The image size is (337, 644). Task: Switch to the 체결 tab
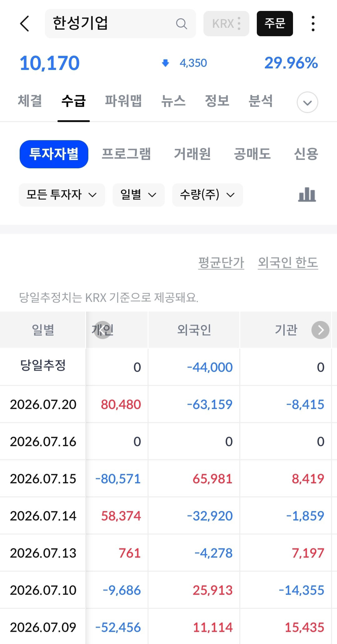click(x=30, y=101)
